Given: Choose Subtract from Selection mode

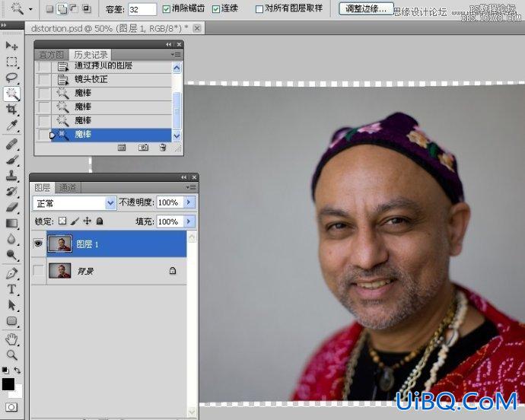Looking at the screenshot, I should coord(74,9).
